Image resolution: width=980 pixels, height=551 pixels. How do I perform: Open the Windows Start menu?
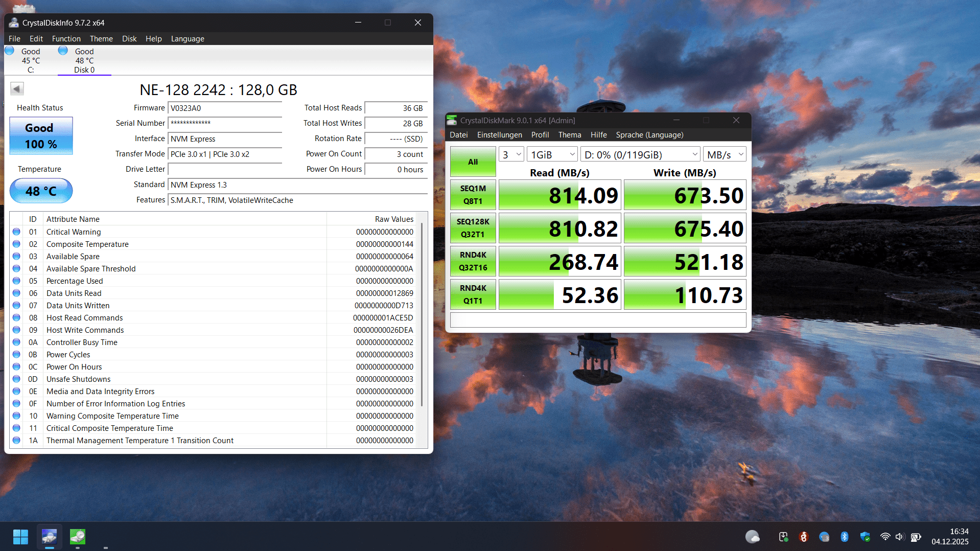(x=20, y=537)
